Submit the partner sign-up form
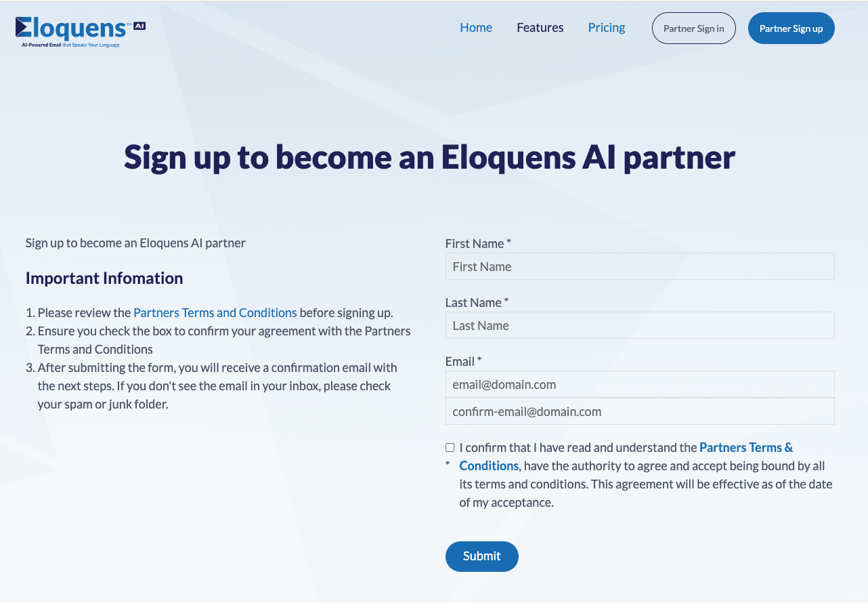868x603 pixels. (x=481, y=556)
